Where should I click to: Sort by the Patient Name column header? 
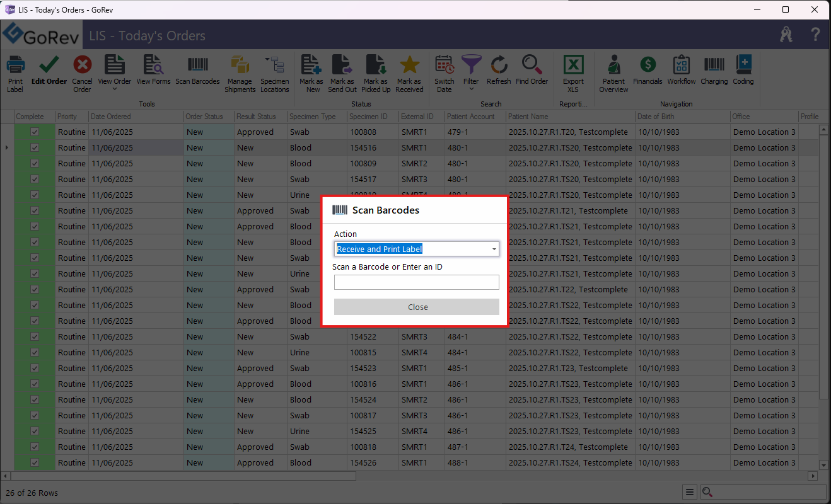coord(528,117)
